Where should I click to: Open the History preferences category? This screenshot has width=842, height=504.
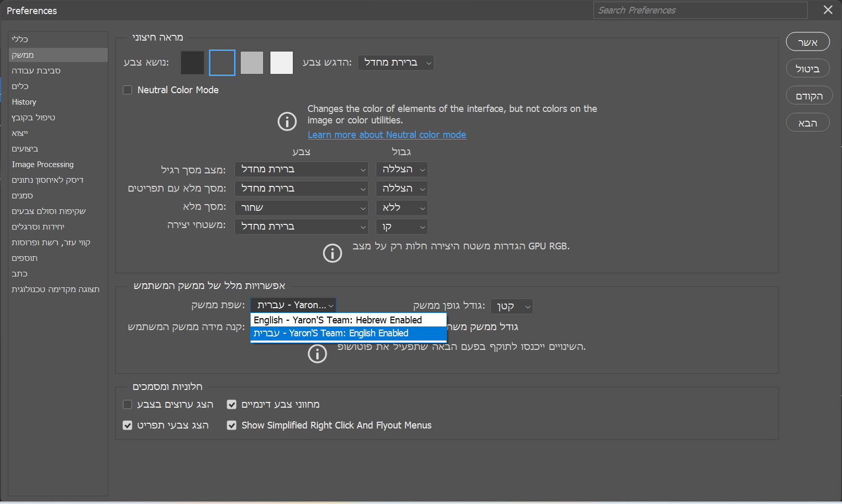(58, 102)
